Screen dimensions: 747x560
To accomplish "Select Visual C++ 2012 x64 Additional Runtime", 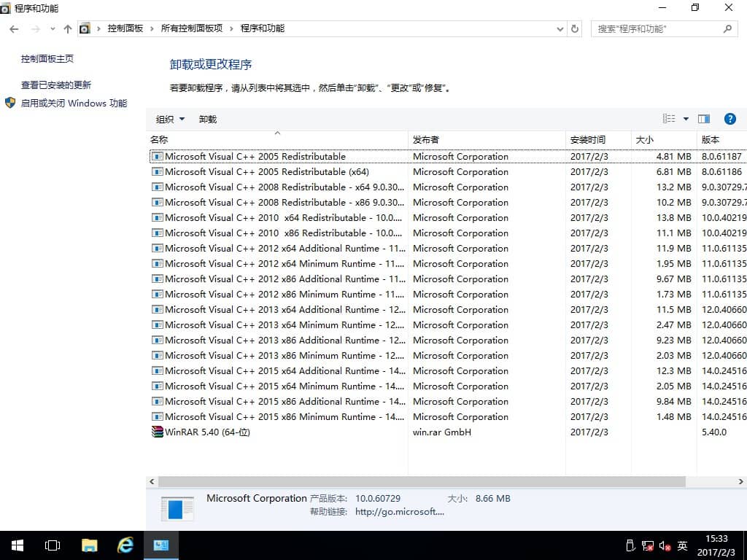I will coord(448,248).
